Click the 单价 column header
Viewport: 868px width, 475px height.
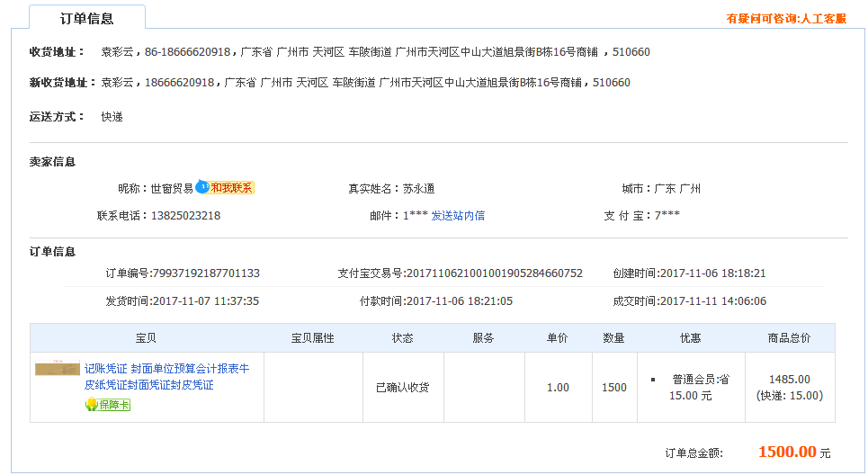(558, 338)
